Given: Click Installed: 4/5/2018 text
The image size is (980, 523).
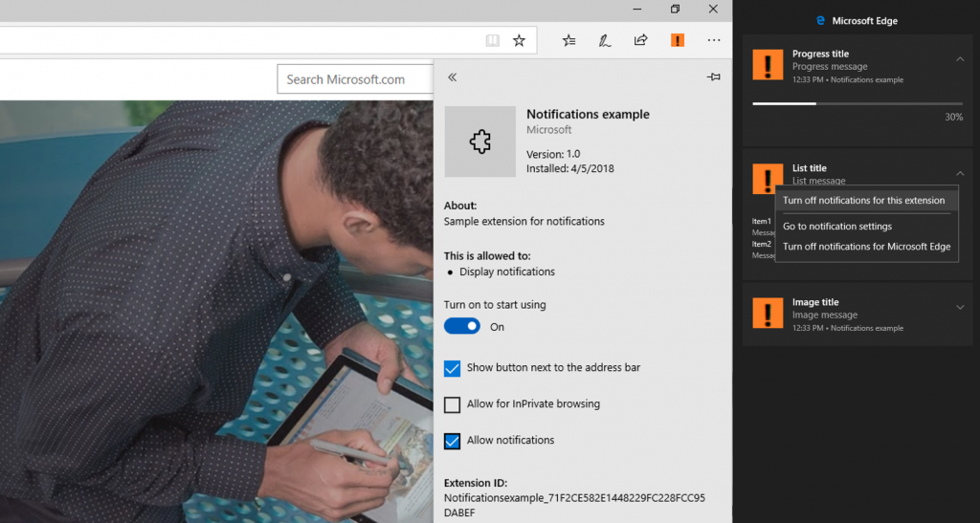Looking at the screenshot, I should coord(570,168).
